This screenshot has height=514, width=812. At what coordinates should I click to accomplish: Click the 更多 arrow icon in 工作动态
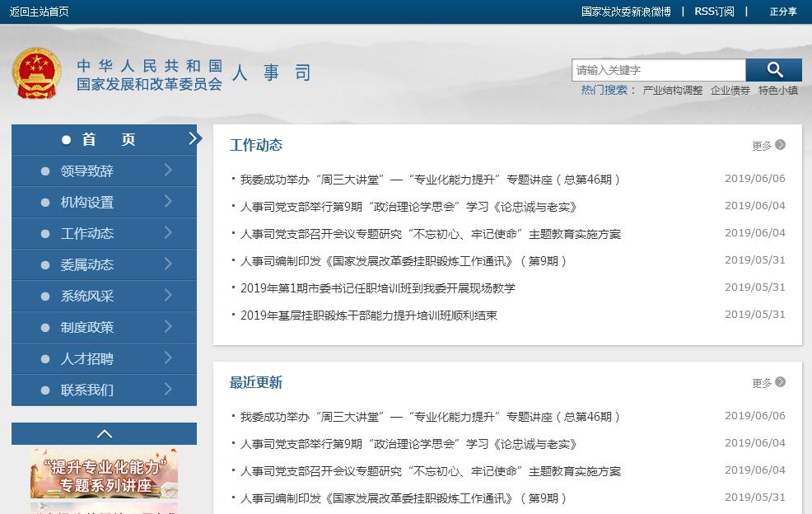pyautogui.click(x=780, y=145)
